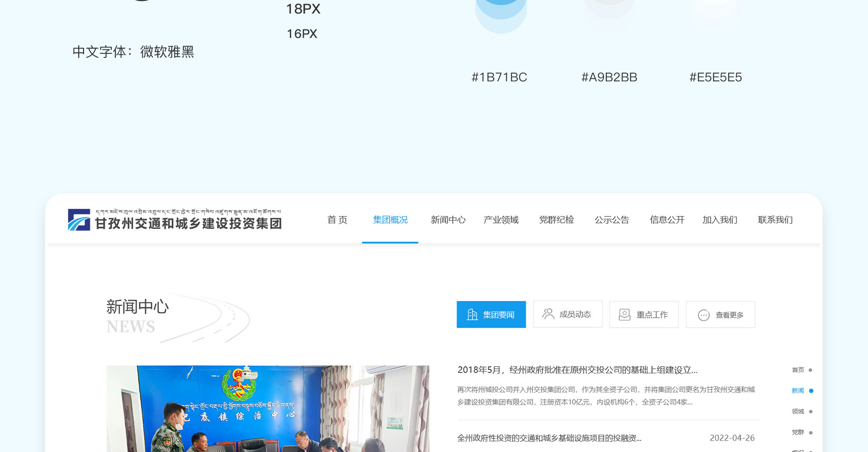Click the 信息公开 navigation item
This screenshot has width=868, height=452.
coord(667,220)
